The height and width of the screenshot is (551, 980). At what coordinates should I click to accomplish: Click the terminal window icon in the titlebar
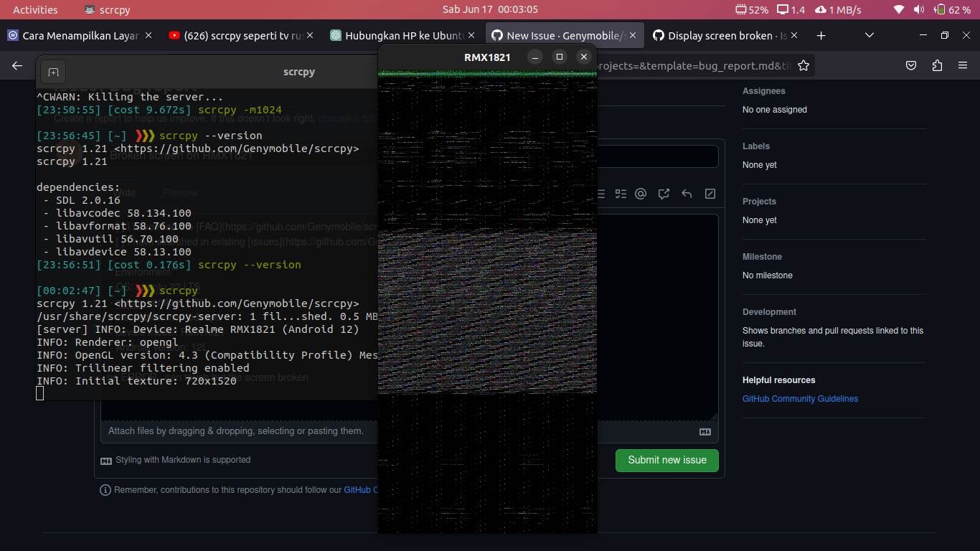click(52, 71)
